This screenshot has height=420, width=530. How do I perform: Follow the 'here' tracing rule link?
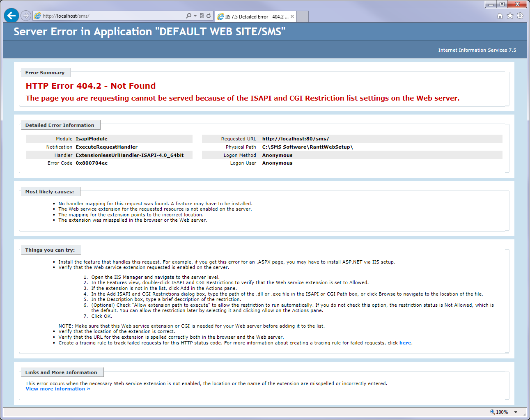[x=405, y=343]
